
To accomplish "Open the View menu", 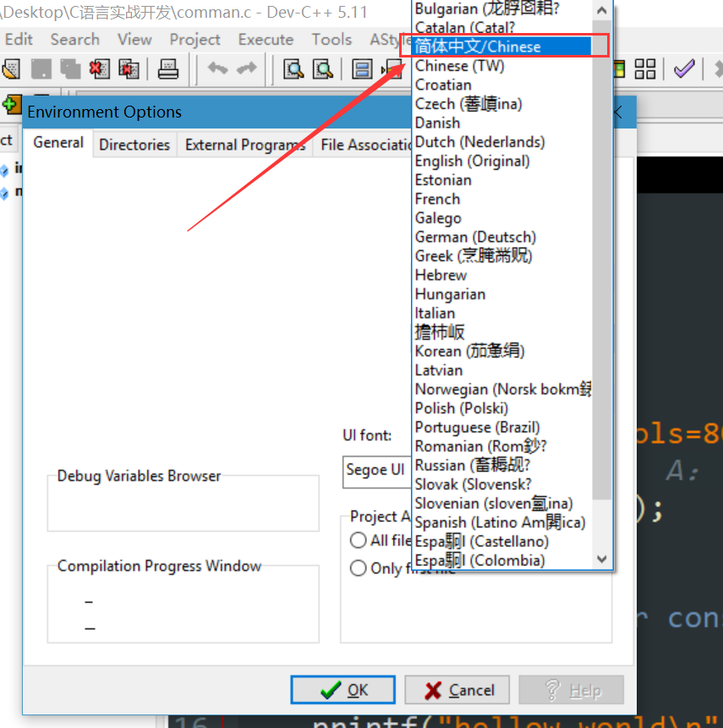I will coord(134,40).
